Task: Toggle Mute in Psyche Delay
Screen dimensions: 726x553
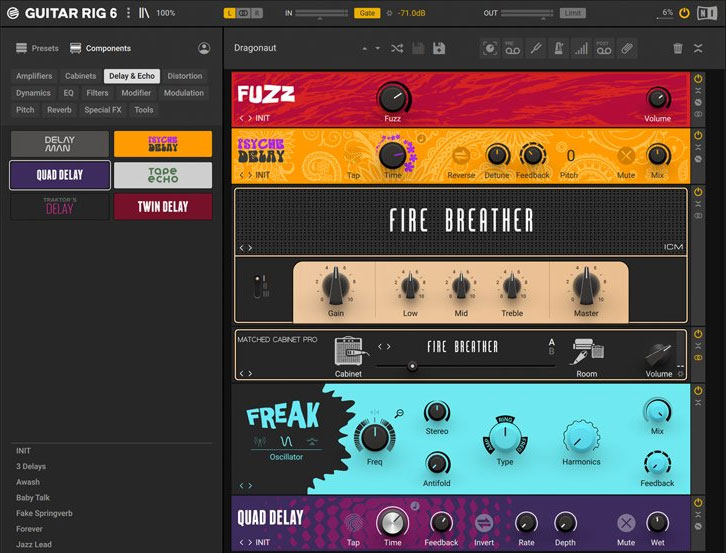Action: (626, 156)
